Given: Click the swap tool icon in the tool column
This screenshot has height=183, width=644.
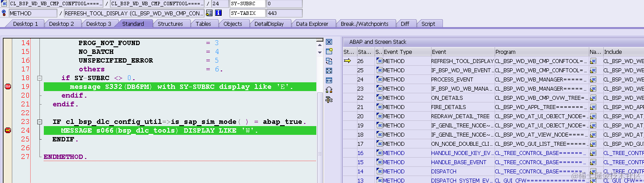Looking at the screenshot, I should coord(329,61).
